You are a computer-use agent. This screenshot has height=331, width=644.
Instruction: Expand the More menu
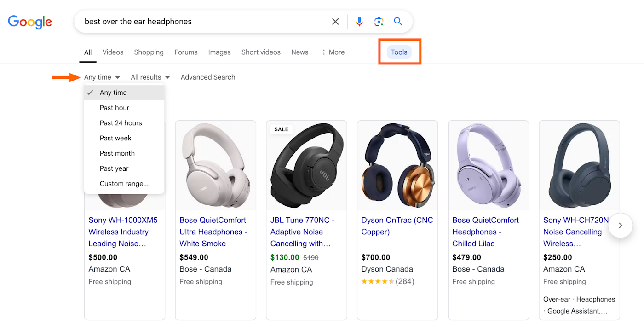coord(333,52)
